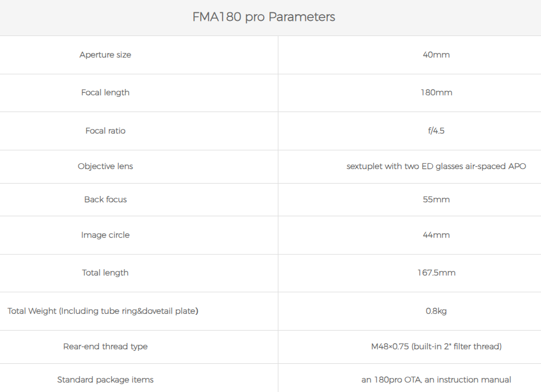Click the Total length label
Viewport: 541px width, 392px height.
pyautogui.click(x=105, y=273)
